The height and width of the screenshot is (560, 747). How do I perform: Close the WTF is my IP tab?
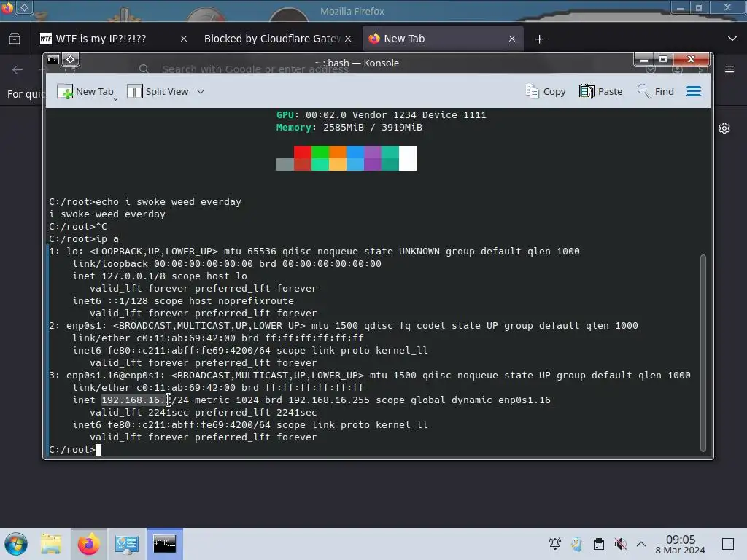pos(184,39)
